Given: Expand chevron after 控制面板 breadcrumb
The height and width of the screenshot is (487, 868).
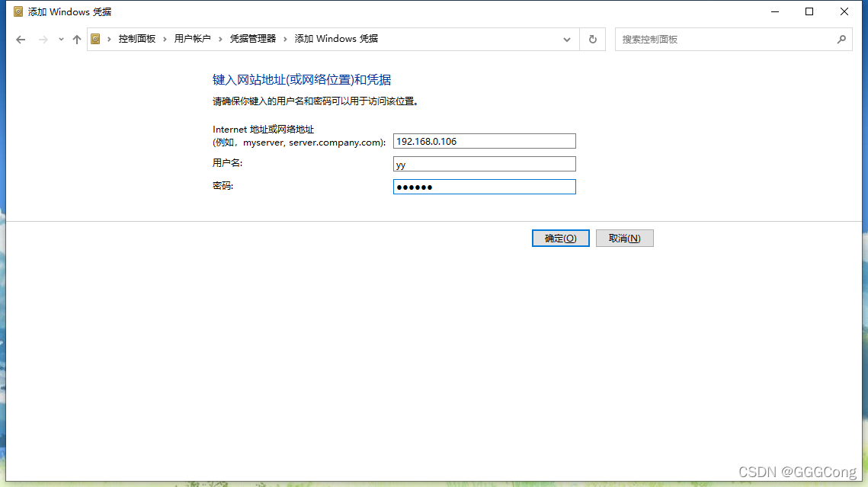Looking at the screenshot, I should pos(165,39).
